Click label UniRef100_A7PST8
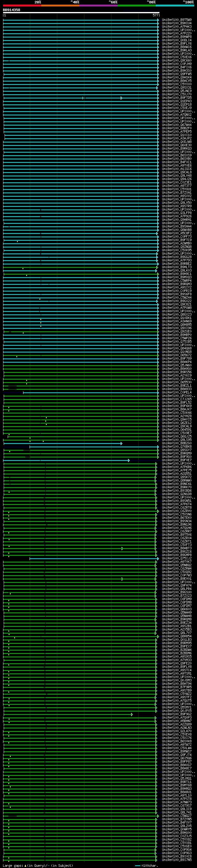Screen dimensions: 197x868 point(177,799)
